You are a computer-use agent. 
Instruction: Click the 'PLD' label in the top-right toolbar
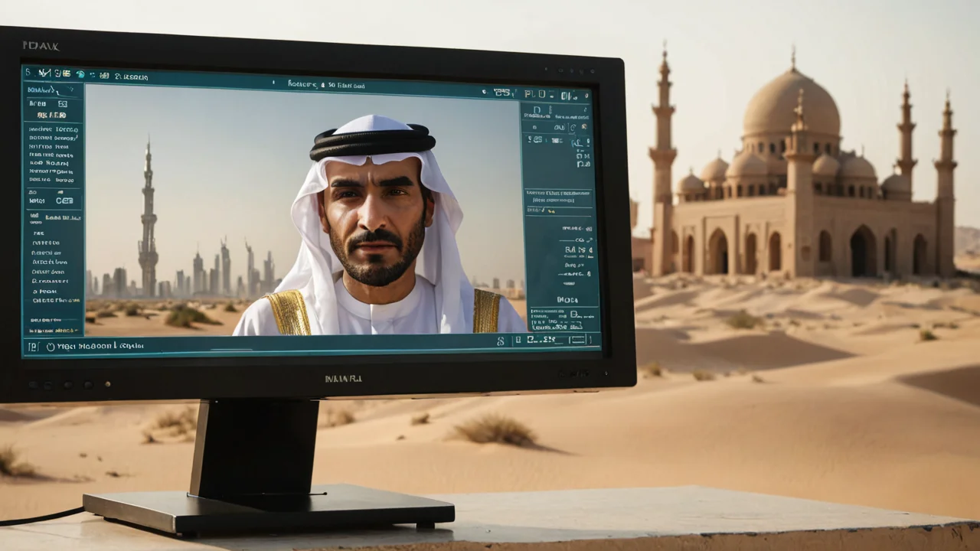pyautogui.click(x=535, y=94)
